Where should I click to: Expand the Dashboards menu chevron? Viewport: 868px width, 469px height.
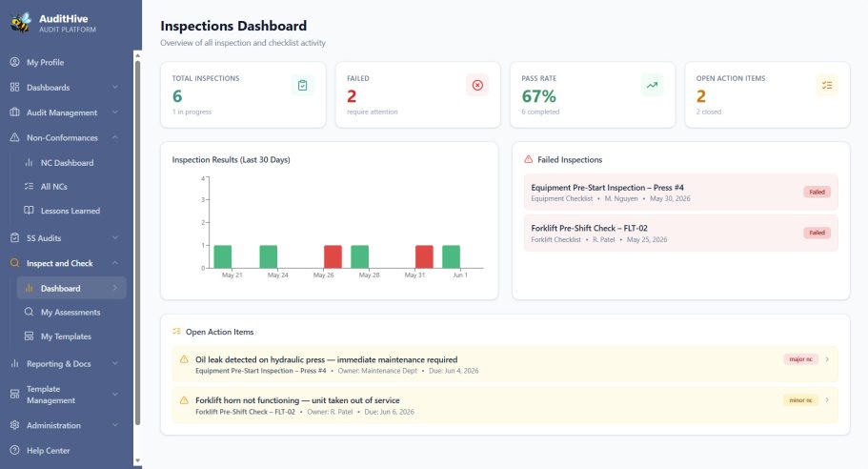[115, 87]
